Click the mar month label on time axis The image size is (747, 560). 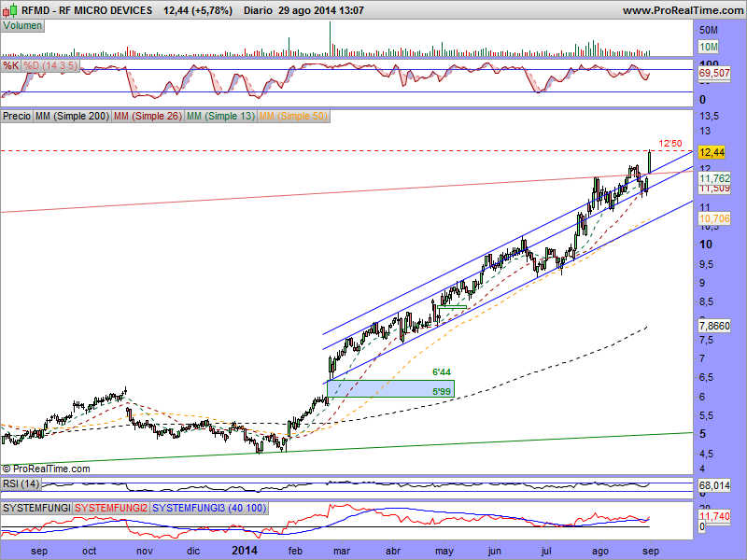pos(342,552)
